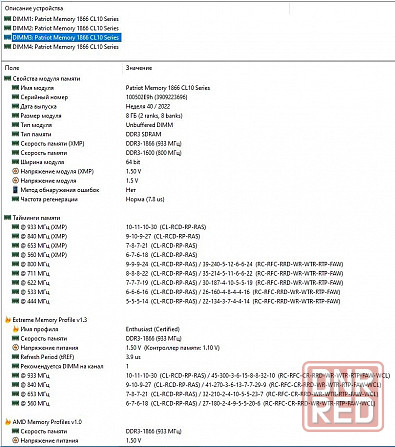Click the voltage icon beside 'Напряжение модуля' without XMP
The image size is (395, 447).
pos(15,181)
